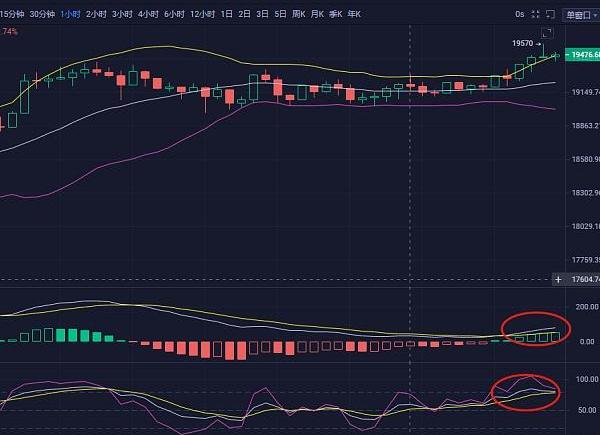Switch to 月K monthly candles
Viewport: 600px width, 435px height.
318,14
